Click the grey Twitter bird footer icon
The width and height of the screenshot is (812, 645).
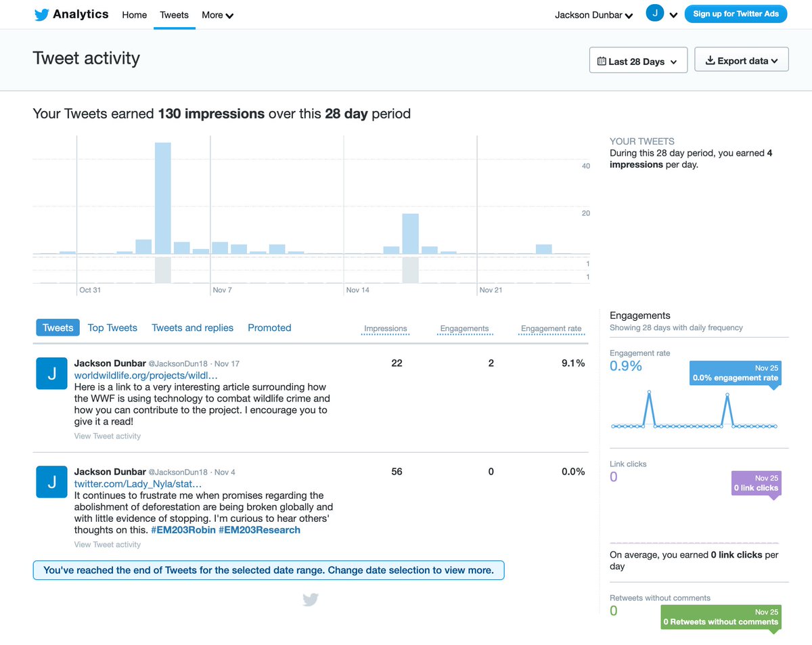pyautogui.click(x=311, y=600)
